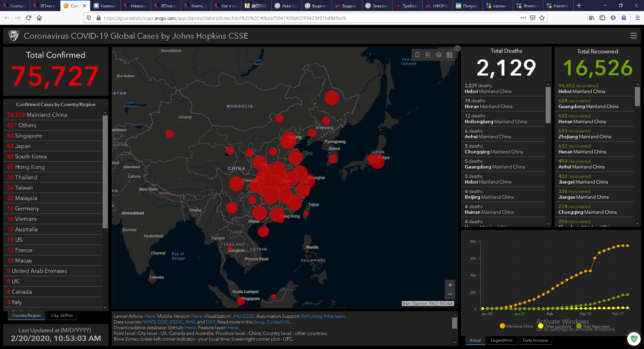644x349 pixels.
Task: Go back to the previous page
Action: (7, 18)
